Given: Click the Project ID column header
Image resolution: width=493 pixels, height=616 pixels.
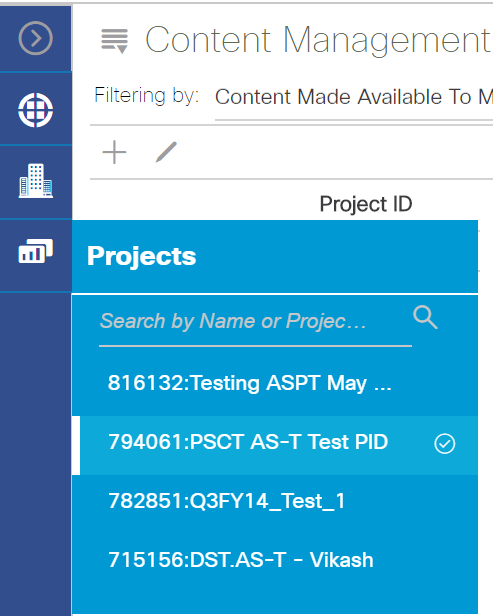Looking at the screenshot, I should pyautogui.click(x=366, y=204).
